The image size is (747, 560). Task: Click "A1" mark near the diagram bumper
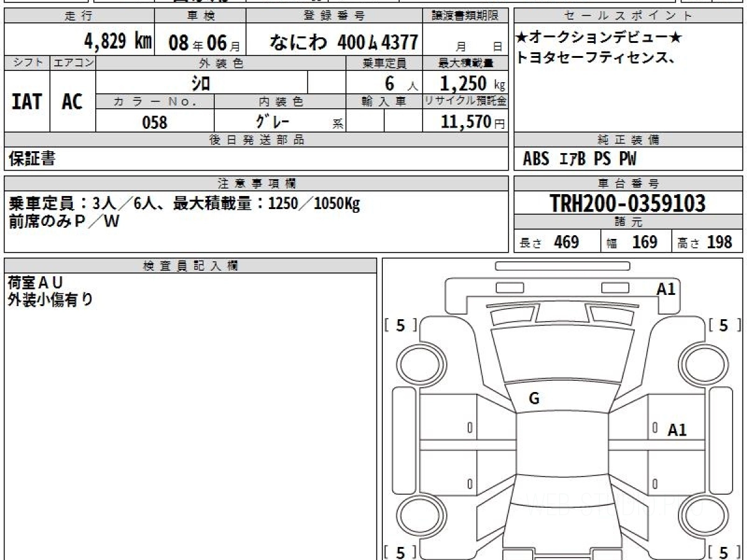[666, 289]
